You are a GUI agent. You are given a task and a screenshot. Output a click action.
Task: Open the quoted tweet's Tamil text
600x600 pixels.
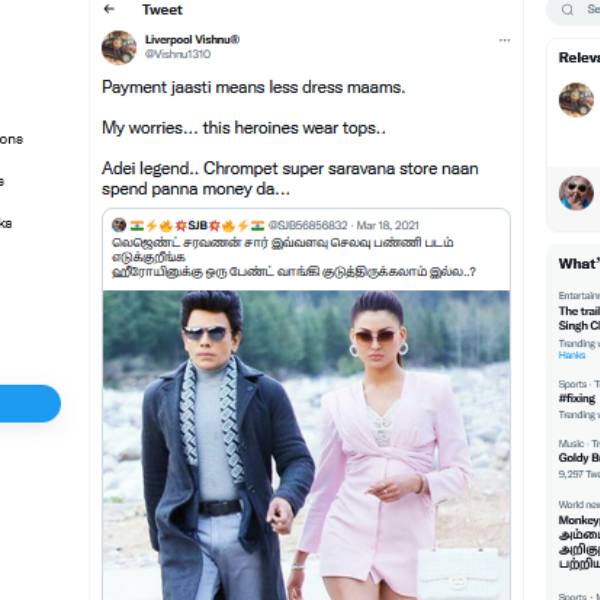(x=290, y=257)
